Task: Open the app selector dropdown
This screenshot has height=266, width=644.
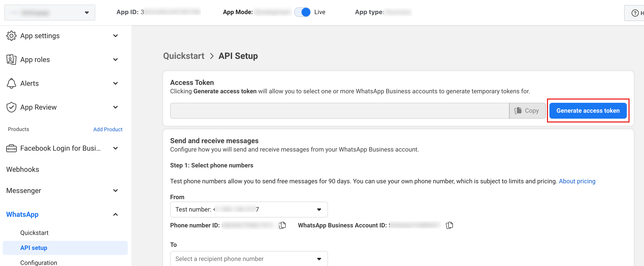Action: (50, 12)
